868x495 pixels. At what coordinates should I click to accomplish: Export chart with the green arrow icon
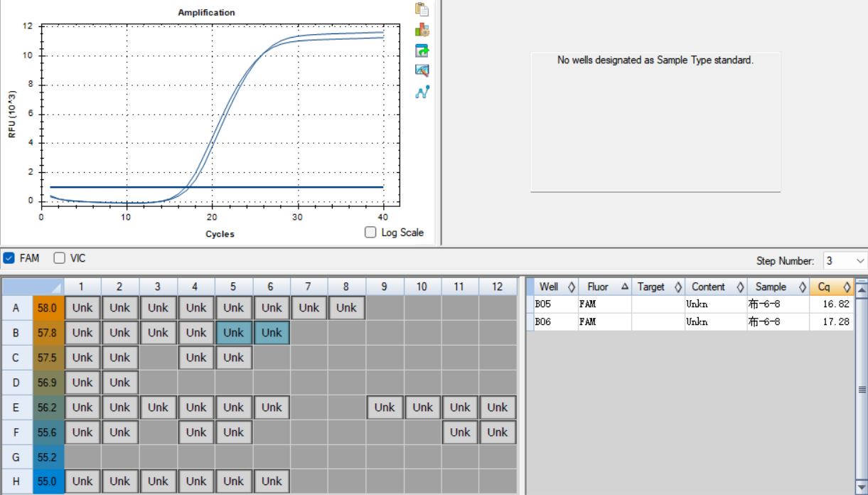[x=422, y=50]
